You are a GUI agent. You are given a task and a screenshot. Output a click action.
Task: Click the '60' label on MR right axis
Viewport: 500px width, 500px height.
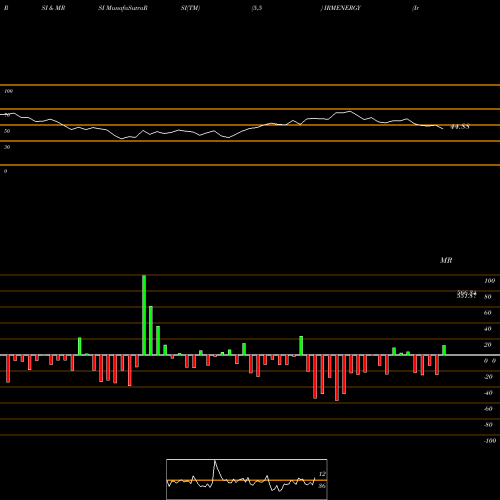pos(488,313)
